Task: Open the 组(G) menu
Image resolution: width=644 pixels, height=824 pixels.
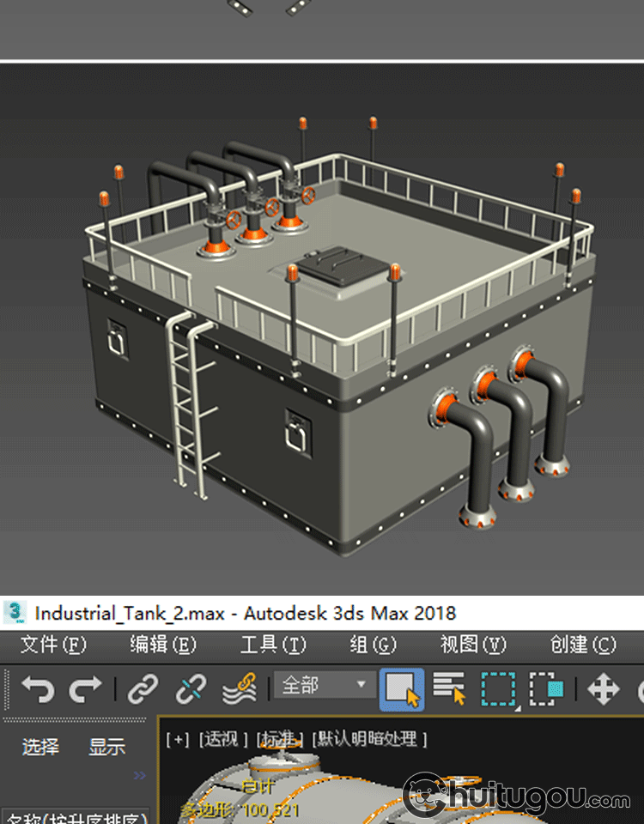Action: coord(374,645)
